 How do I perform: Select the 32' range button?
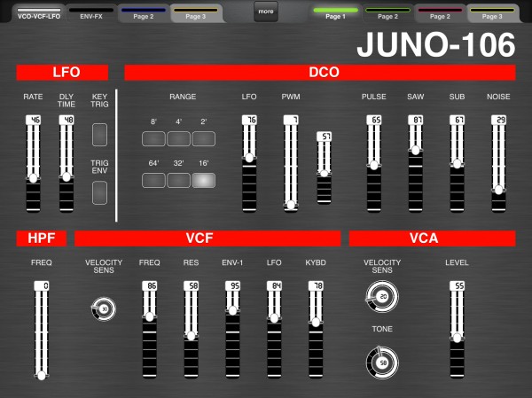pos(178,180)
